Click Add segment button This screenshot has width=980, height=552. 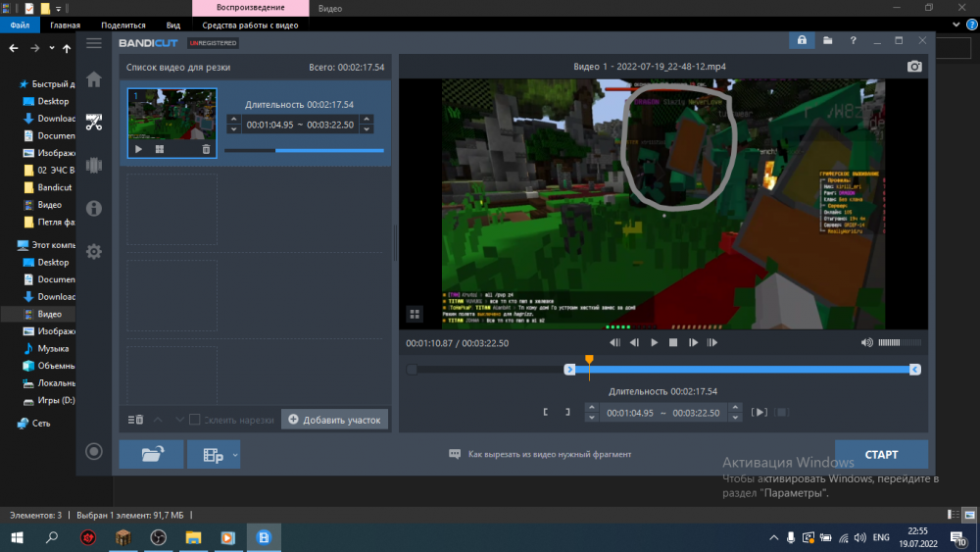click(334, 420)
